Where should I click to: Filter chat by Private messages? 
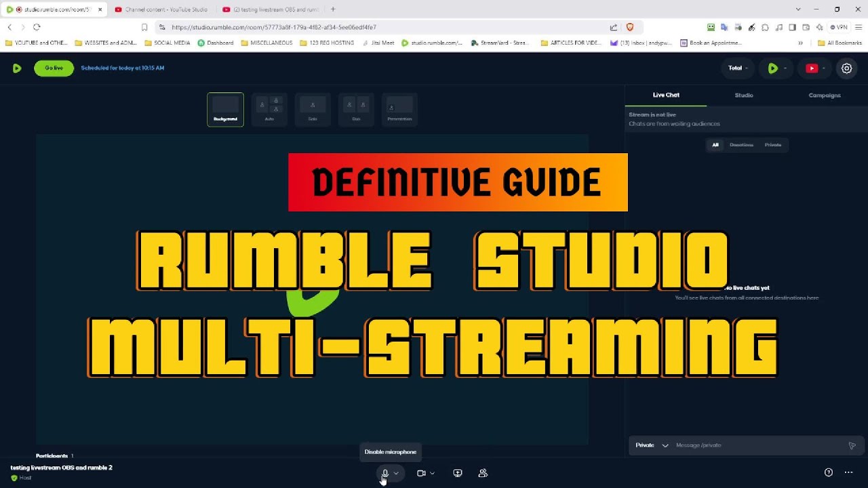(x=773, y=144)
